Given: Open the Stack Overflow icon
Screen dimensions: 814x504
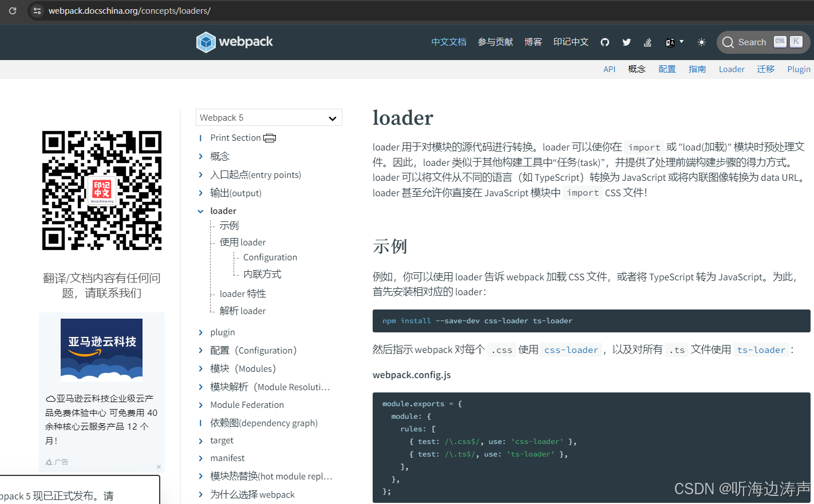Looking at the screenshot, I should 647,42.
